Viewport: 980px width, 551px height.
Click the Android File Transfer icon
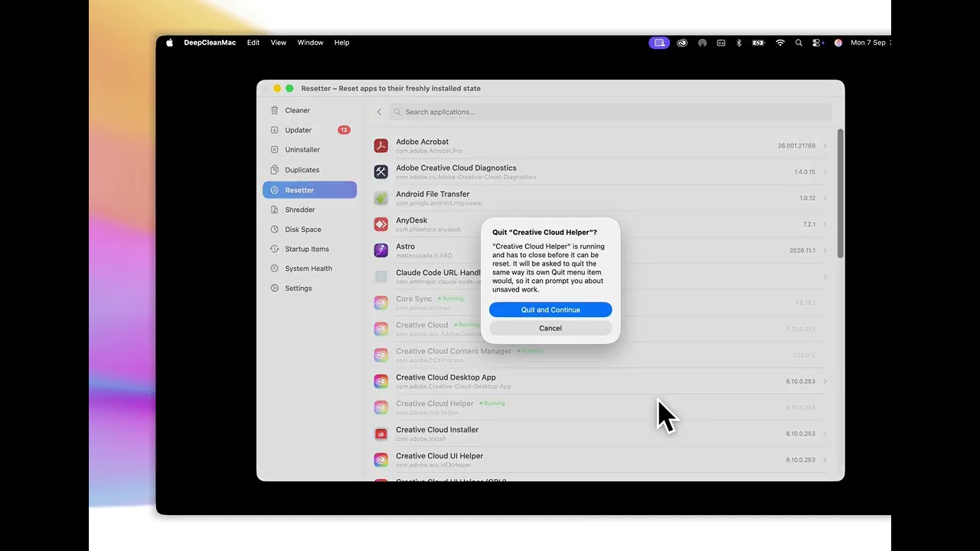click(381, 198)
